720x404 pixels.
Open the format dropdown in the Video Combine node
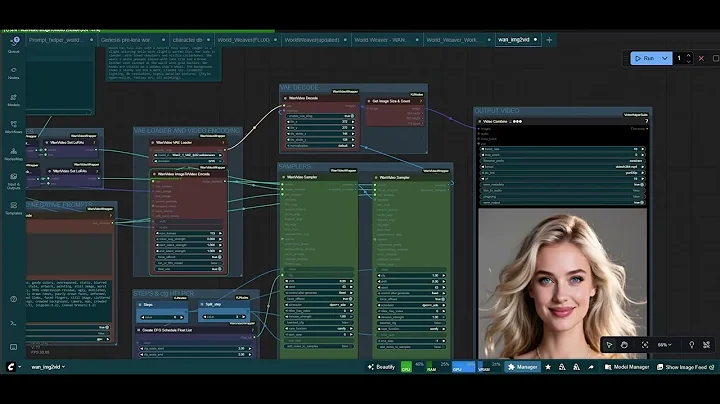[x=562, y=167]
